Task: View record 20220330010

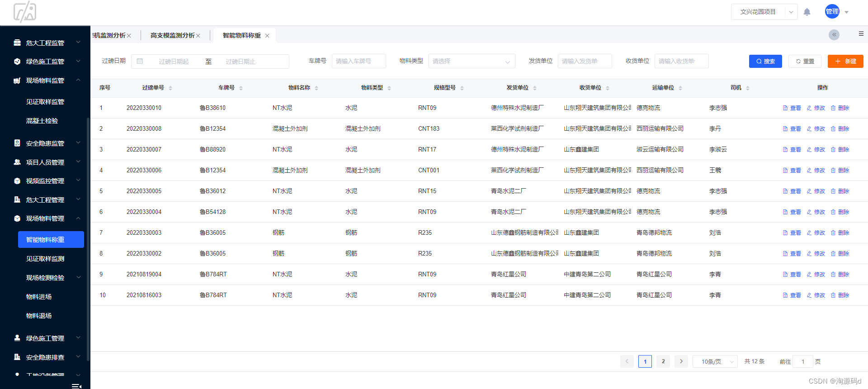Action: click(x=792, y=108)
